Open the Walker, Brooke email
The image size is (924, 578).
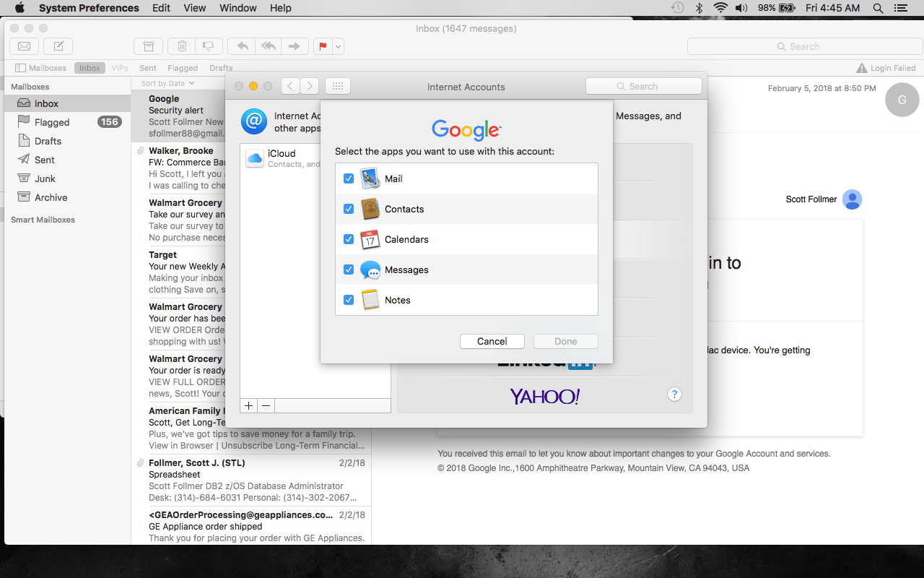point(179,168)
